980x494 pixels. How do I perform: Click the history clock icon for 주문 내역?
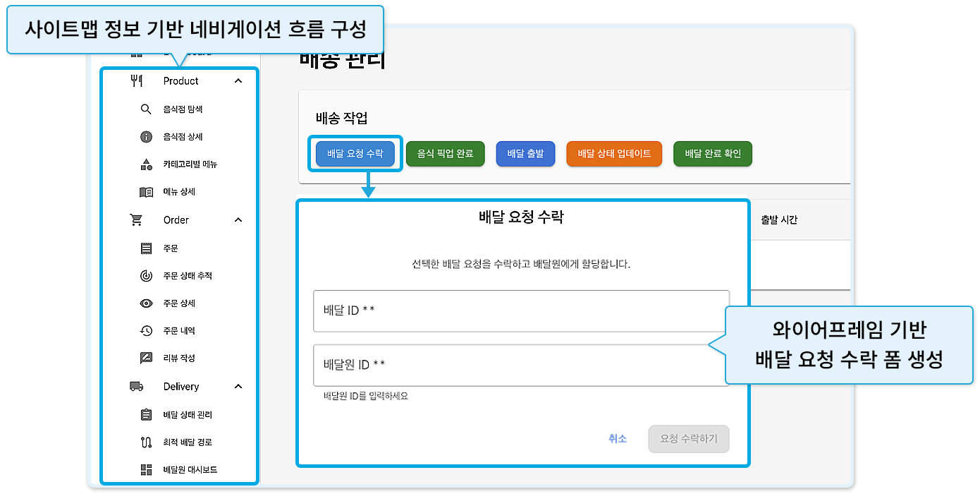[146, 331]
